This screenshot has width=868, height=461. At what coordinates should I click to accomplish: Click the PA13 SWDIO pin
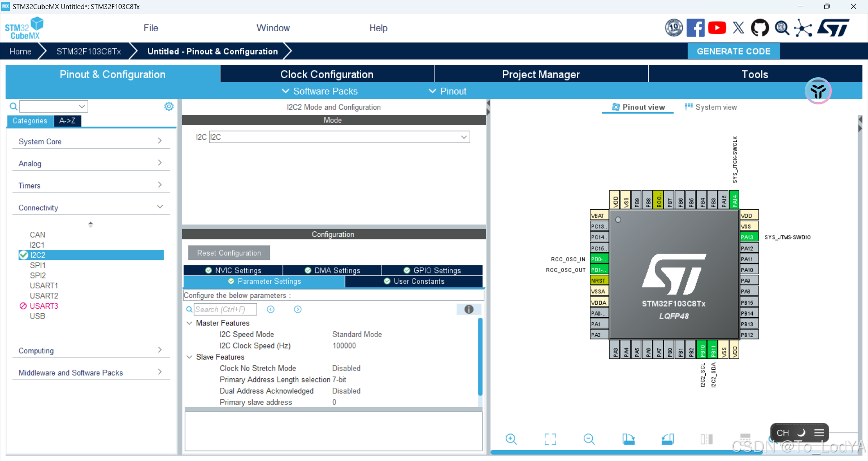[749, 237]
